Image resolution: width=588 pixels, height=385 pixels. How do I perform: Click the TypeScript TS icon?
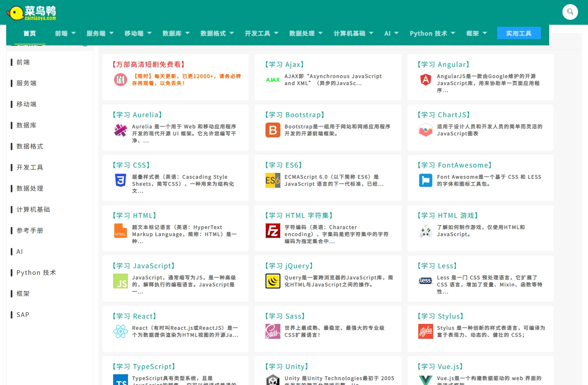121,380
